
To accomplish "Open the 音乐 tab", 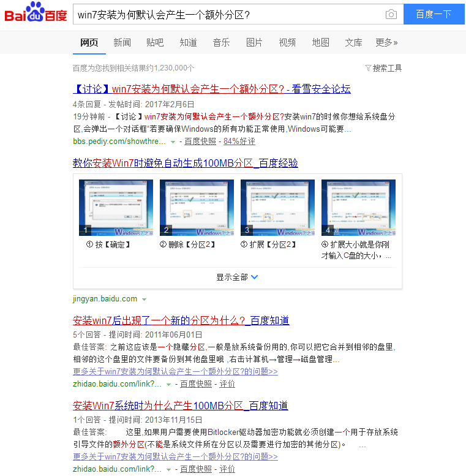I will pyautogui.click(x=221, y=42).
